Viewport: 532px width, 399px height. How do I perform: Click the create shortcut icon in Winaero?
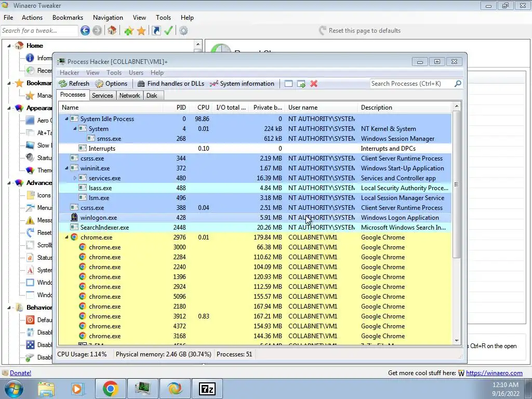[156, 31]
